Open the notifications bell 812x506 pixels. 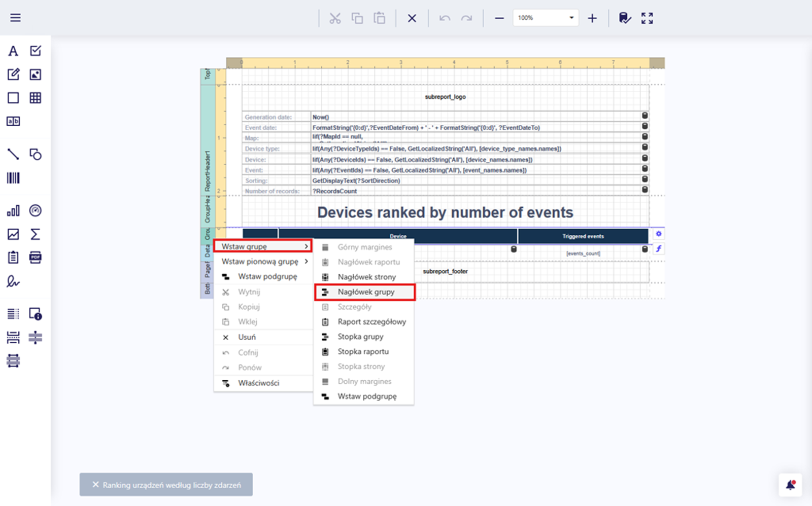[790, 485]
